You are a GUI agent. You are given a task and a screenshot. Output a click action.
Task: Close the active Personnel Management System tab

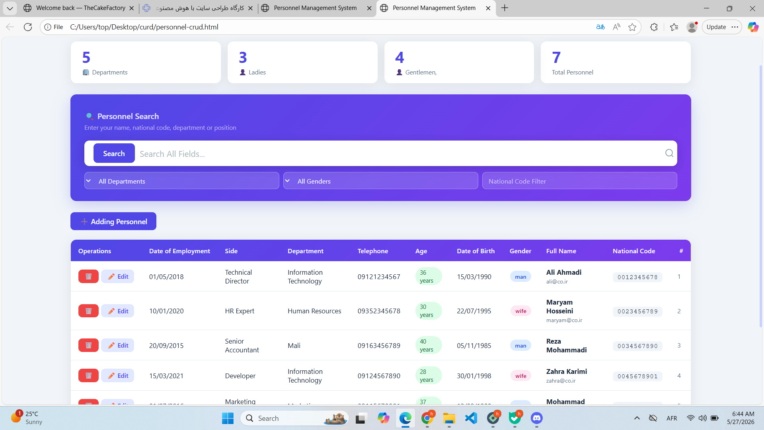pyautogui.click(x=488, y=8)
